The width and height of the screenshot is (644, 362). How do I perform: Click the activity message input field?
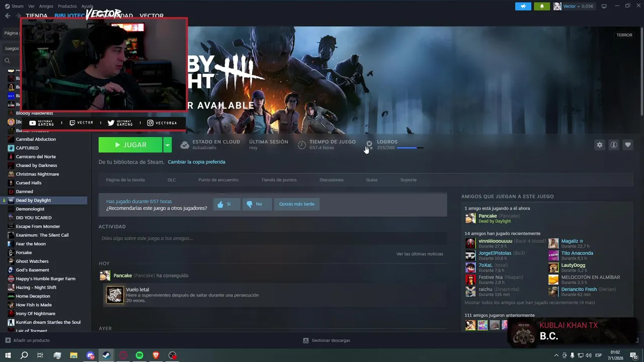coord(272,238)
